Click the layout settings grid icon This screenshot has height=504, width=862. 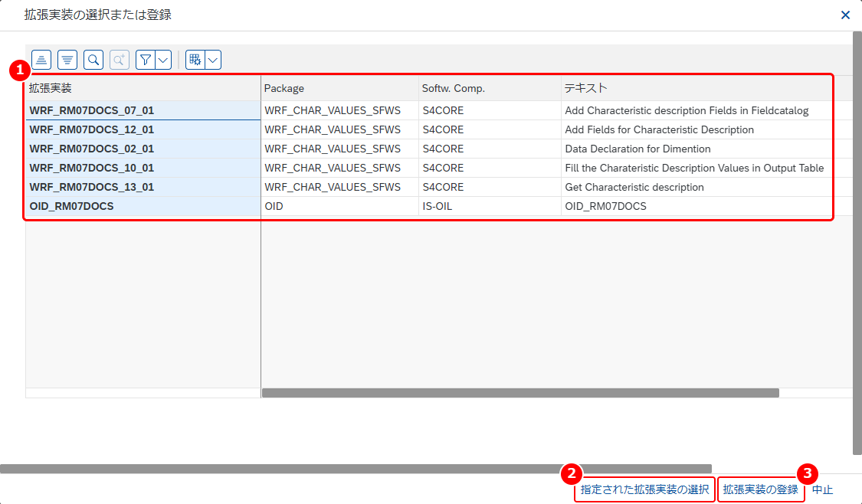[195, 60]
